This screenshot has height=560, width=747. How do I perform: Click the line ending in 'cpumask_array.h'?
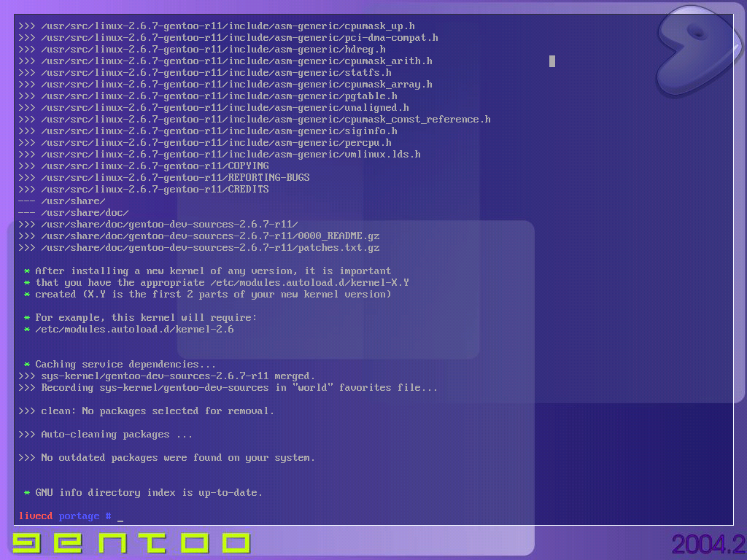point(225,85)
